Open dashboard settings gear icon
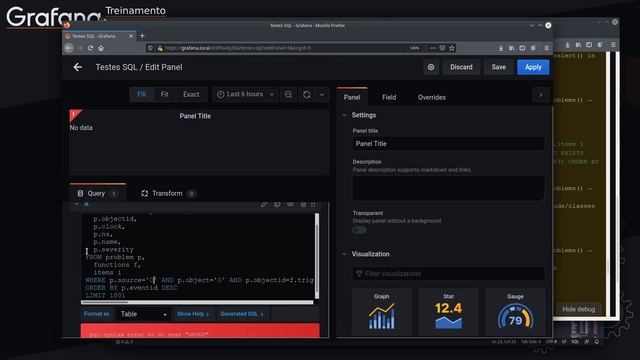Viewport: 640px width, 360px height. [431, 67]
